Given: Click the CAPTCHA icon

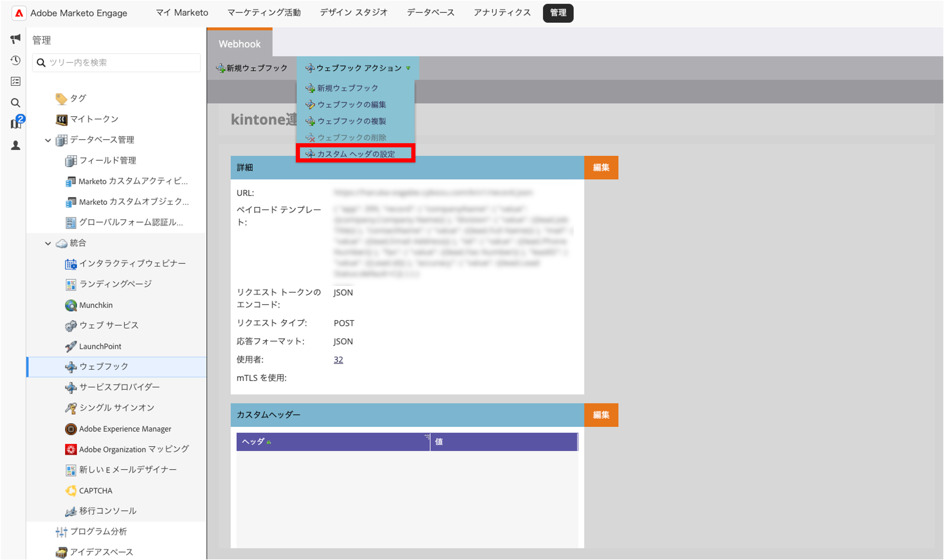Looking at the screenshot, I should (x=71, y=491).
